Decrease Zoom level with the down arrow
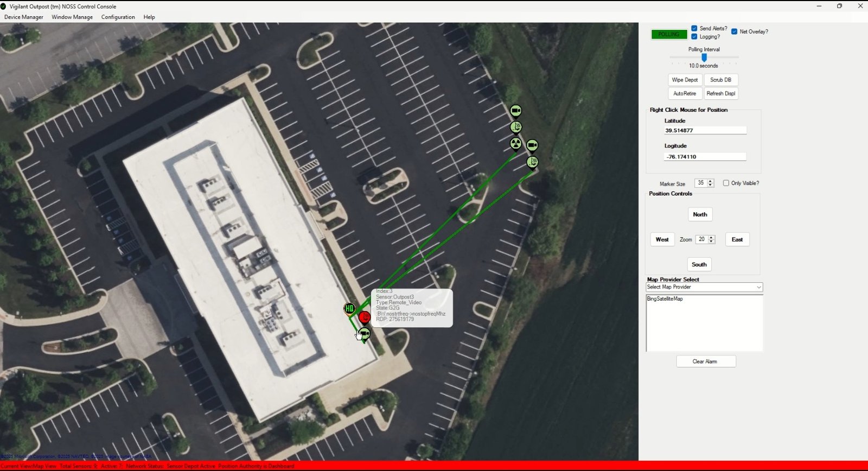868x471 pixels. click(712, 241)
